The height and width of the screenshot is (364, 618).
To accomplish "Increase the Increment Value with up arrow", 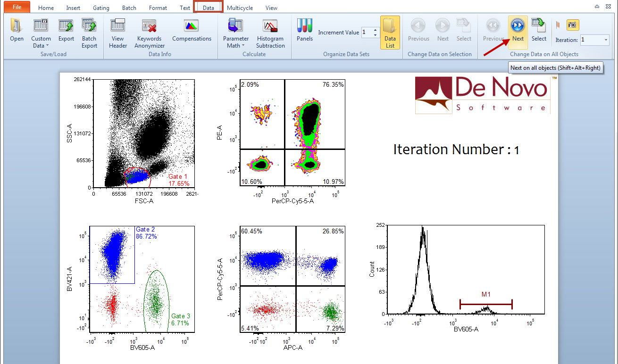I will tap(375, 30).
